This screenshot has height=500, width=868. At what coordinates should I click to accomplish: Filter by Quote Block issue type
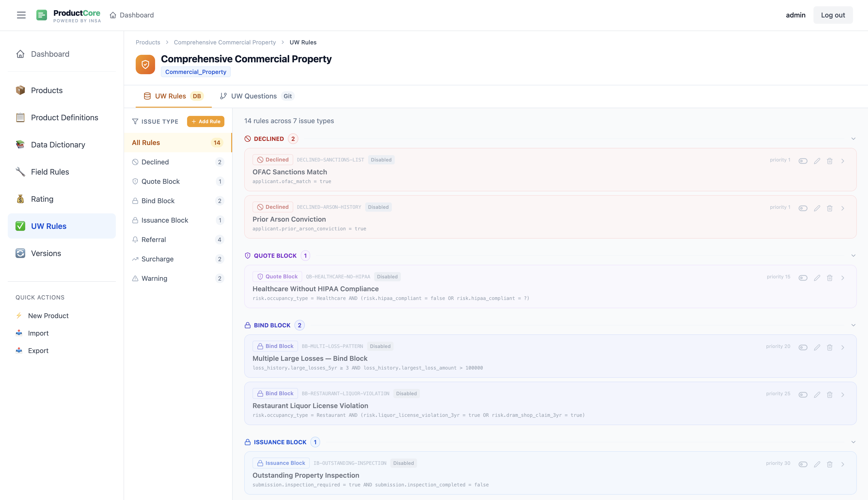click(x=178, y=181)
